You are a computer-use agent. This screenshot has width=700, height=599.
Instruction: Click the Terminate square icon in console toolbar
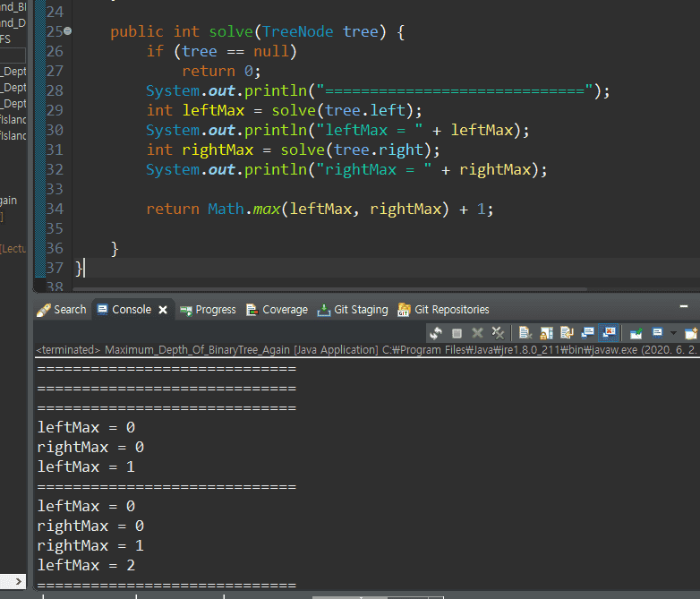click(x=457, y=333)
